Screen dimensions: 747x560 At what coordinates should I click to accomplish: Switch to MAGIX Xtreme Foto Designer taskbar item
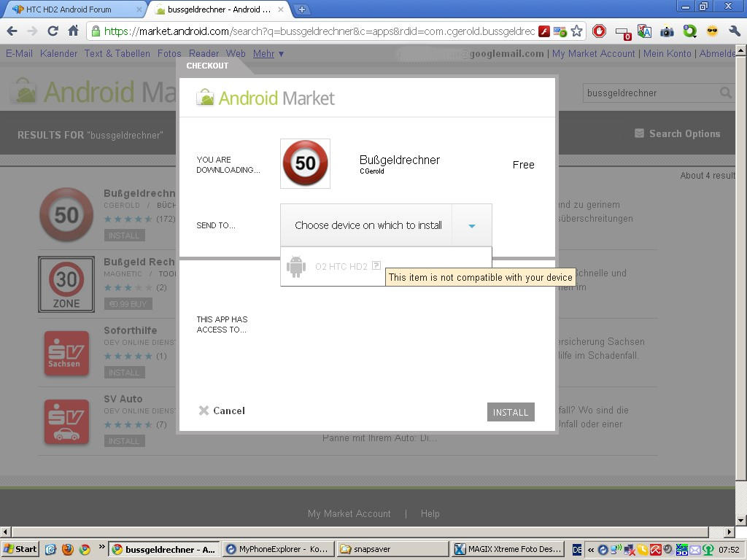point(508,549)
